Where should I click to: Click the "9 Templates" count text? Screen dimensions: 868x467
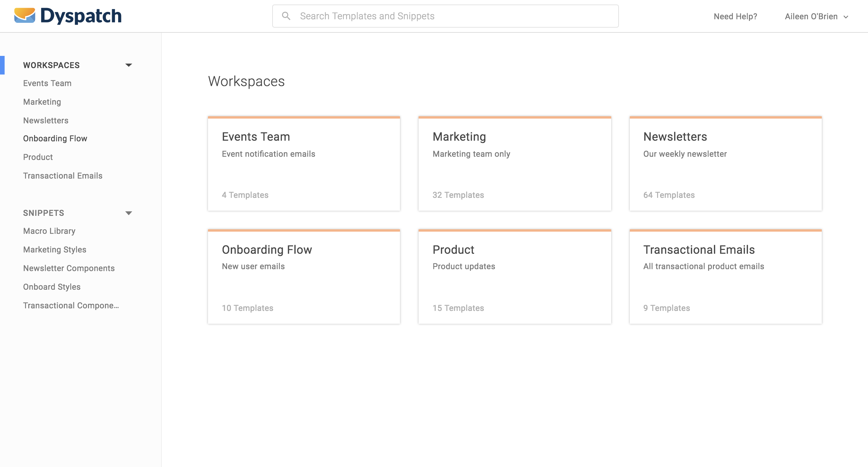coord(666,308)
